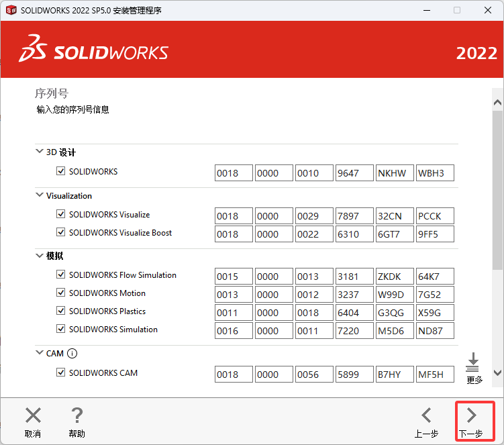Click Flow Simulation field containing ZKDK
Screen dimensions: 504x445
coord(395,277)
